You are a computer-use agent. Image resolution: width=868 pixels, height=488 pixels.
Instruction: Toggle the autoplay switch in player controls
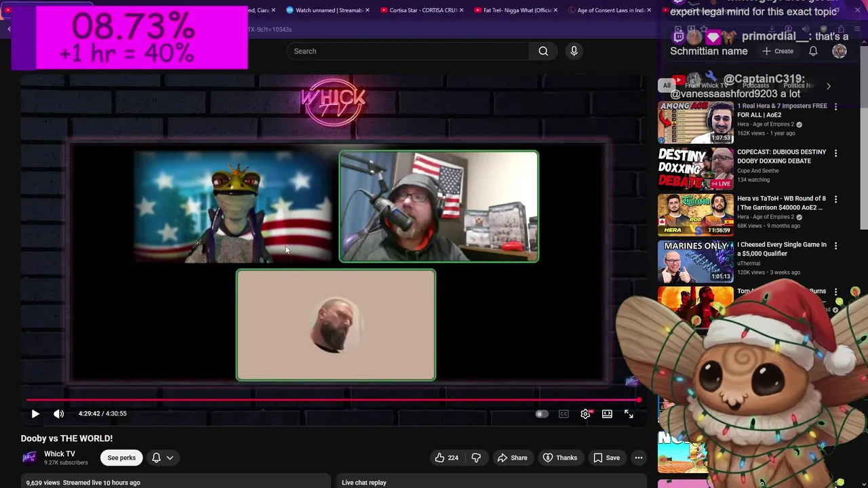[x=541, y=413]
